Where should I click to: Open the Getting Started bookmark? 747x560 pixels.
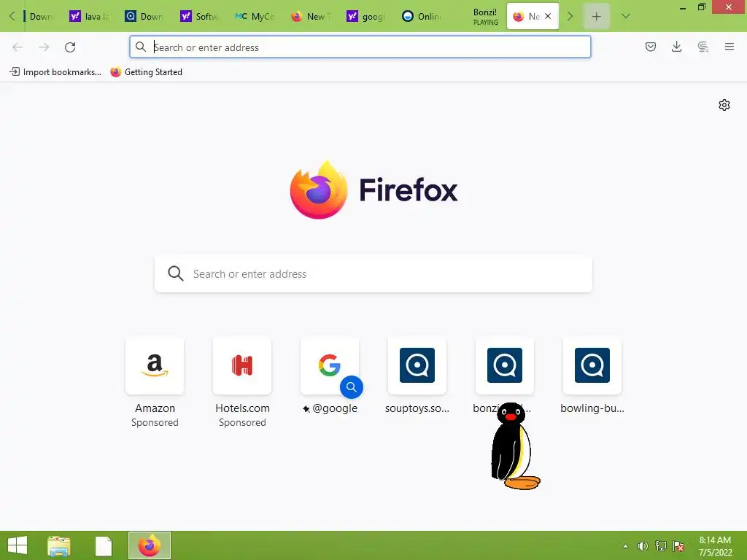[146, 72]
